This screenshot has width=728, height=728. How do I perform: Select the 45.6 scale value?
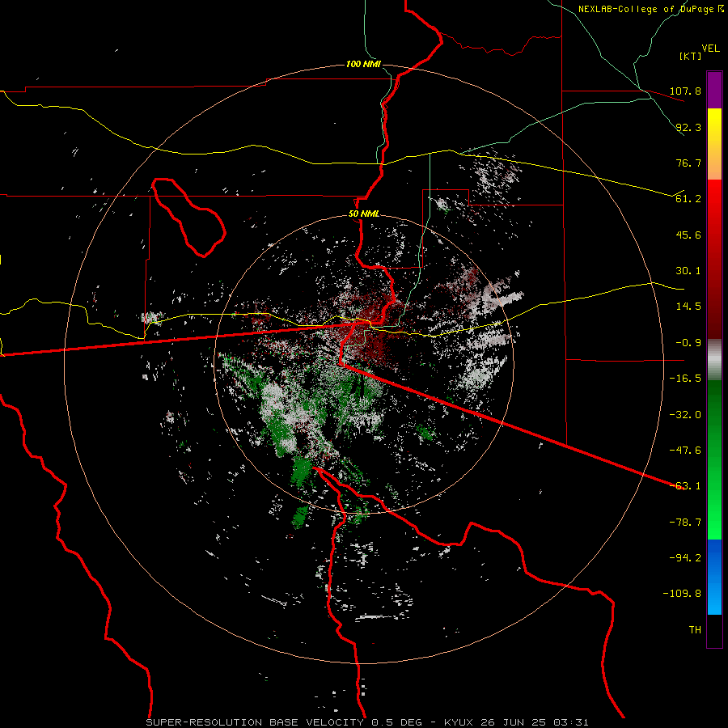(x=688, y=235)
